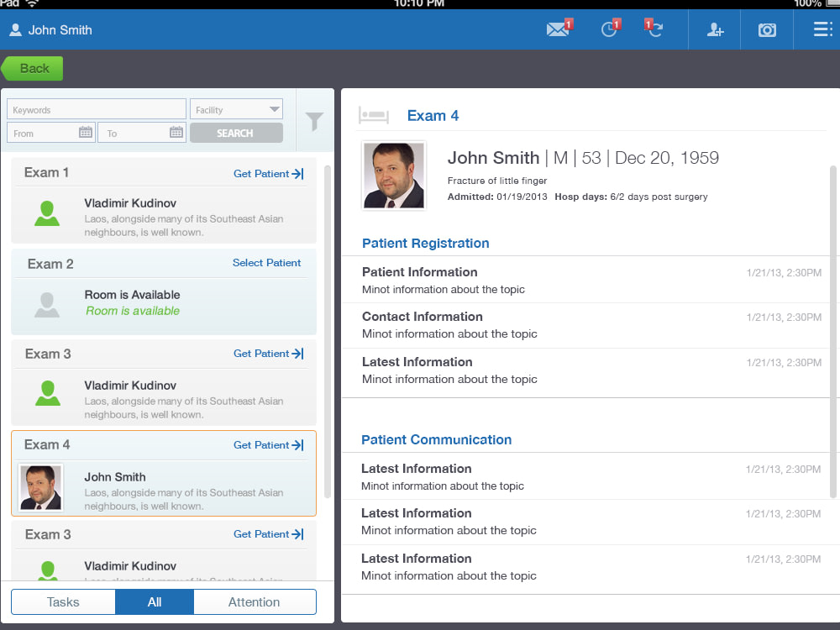Click the exam list scrollbar
This screenshot has height=630, width=840.
pyautogui.click(x=328, y=332)
